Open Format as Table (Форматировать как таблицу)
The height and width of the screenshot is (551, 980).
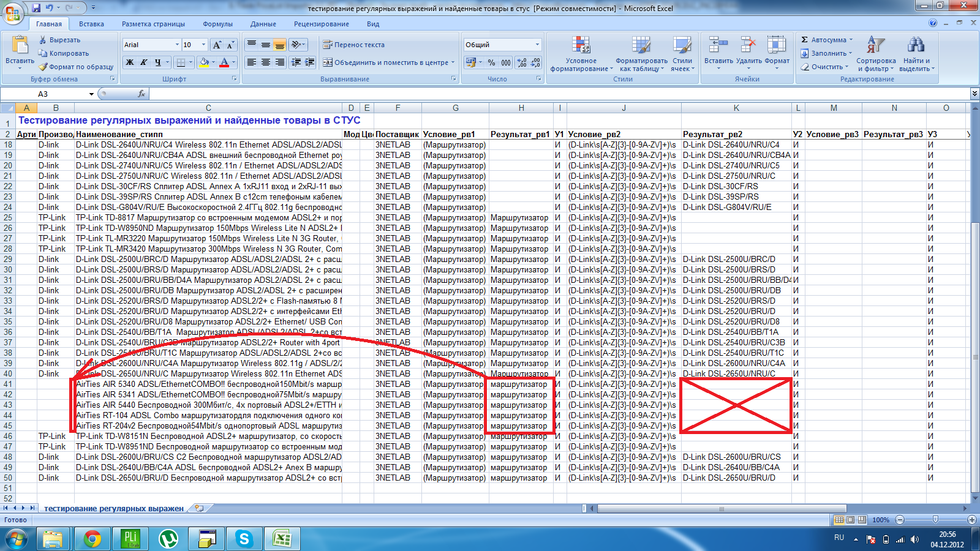click(x=641, y=54)
